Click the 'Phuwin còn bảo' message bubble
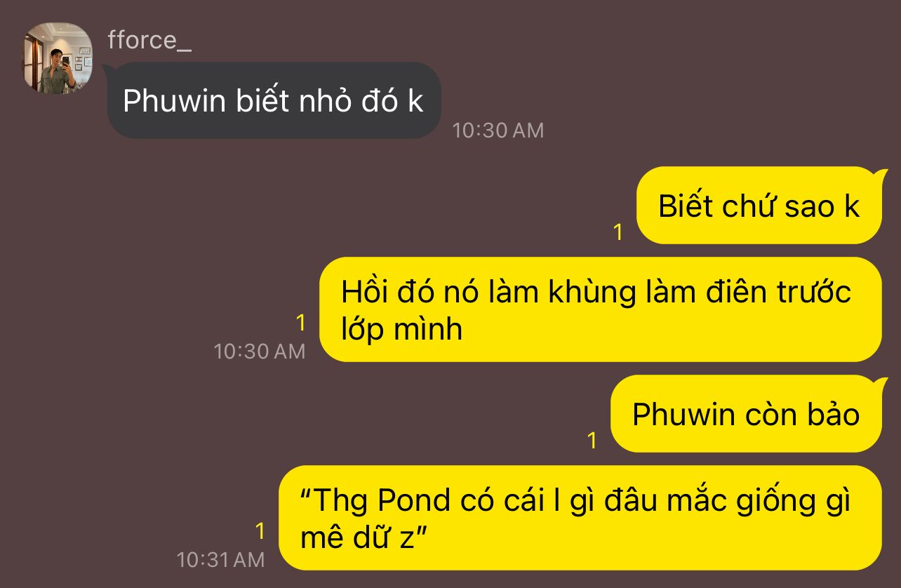 pos(745,414)
